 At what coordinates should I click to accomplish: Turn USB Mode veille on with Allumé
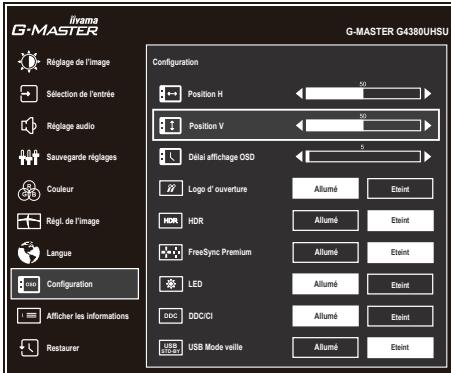tap(325, 347)
